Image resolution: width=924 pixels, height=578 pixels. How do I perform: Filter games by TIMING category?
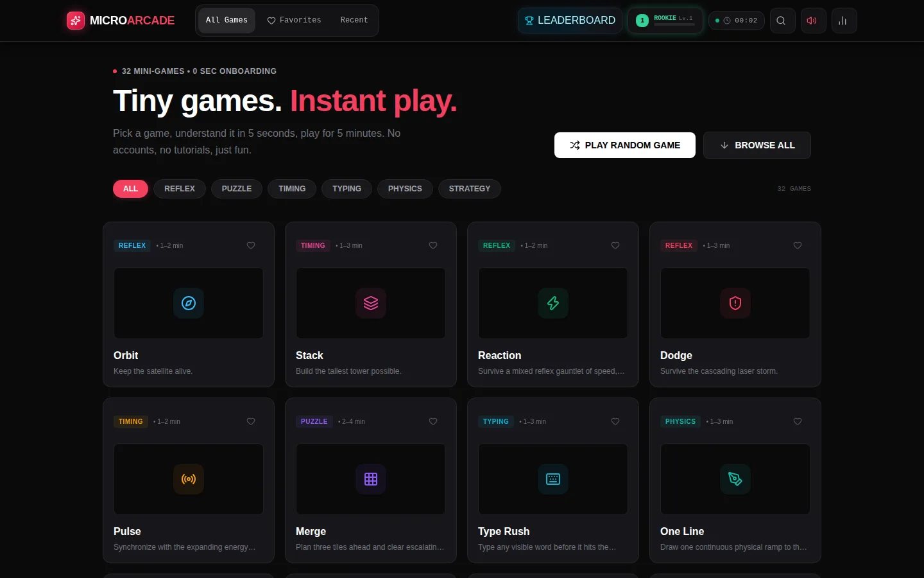(292, 189)
